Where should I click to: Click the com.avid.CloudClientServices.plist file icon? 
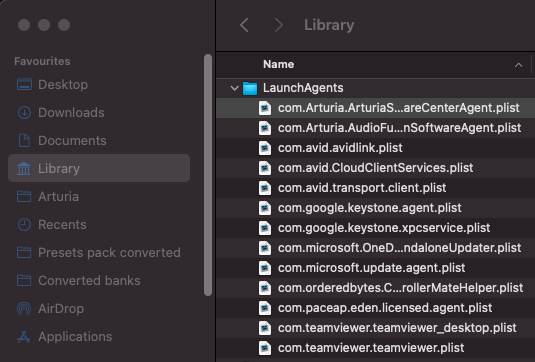coord(265,168)
